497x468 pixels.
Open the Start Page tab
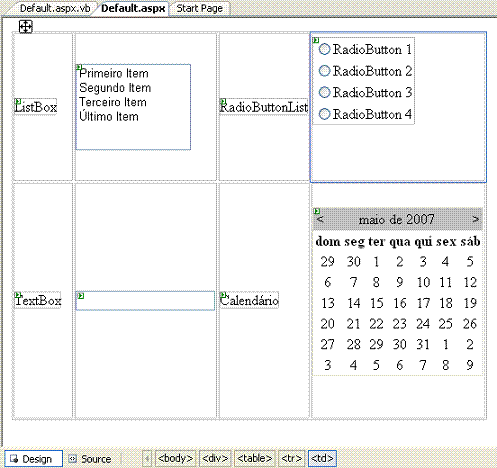[x=199, y=8]
